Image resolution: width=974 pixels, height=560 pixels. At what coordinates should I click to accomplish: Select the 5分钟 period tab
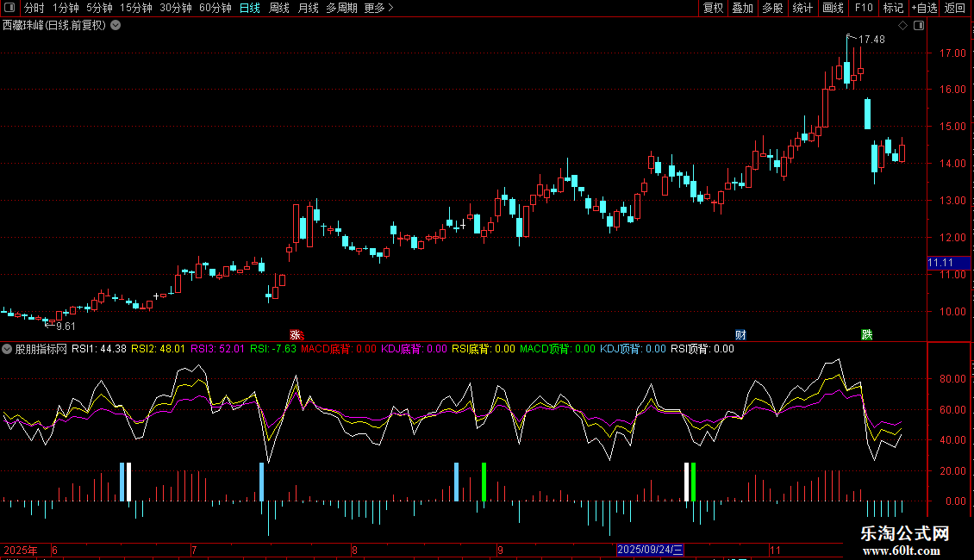(99, 8)
